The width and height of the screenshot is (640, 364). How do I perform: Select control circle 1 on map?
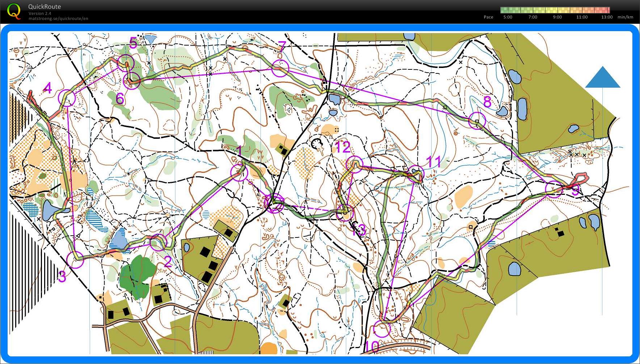tap(240, 172)
